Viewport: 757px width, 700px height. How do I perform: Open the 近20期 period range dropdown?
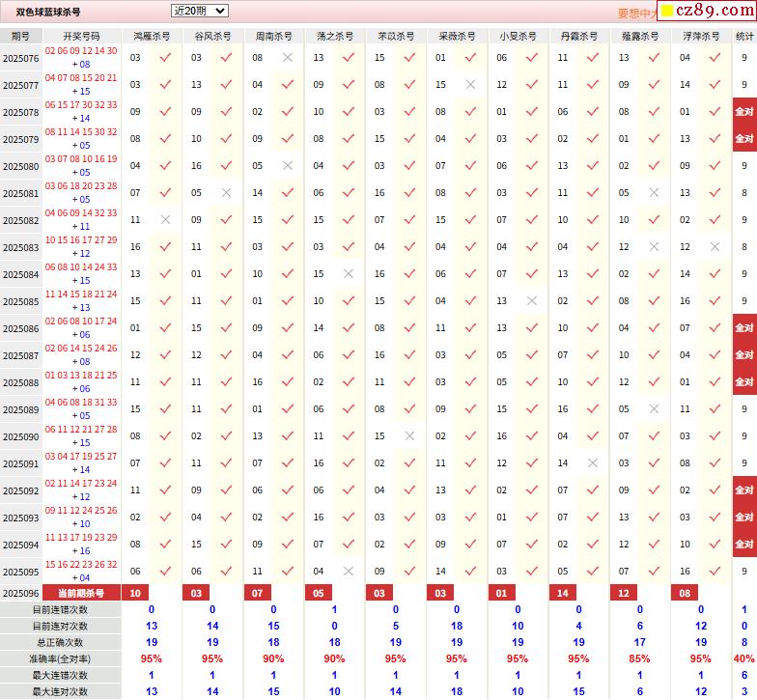point(199,12)
